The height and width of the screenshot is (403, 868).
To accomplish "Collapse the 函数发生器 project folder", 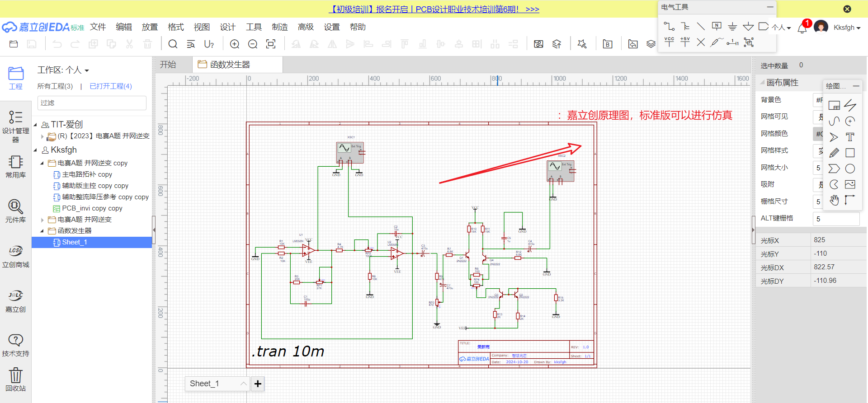I will tap(42, 231).
